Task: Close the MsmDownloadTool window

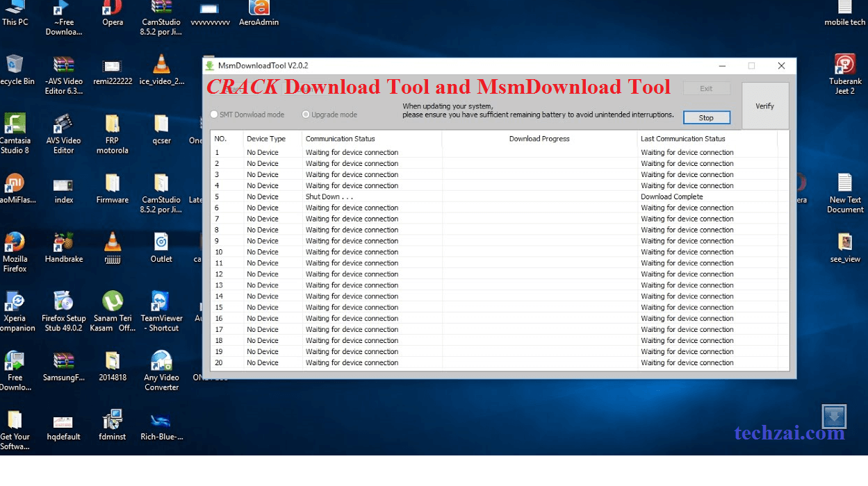Action: coord(781,66)
